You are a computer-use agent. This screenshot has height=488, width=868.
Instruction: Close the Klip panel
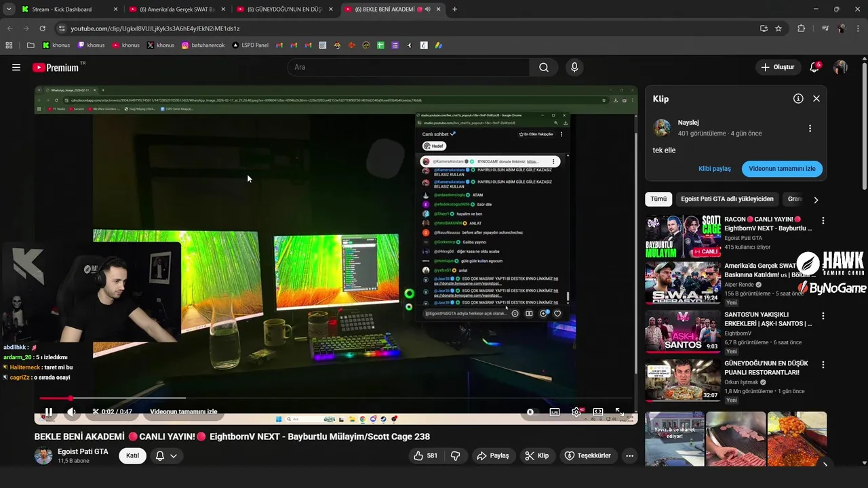[x=816, y=98]
